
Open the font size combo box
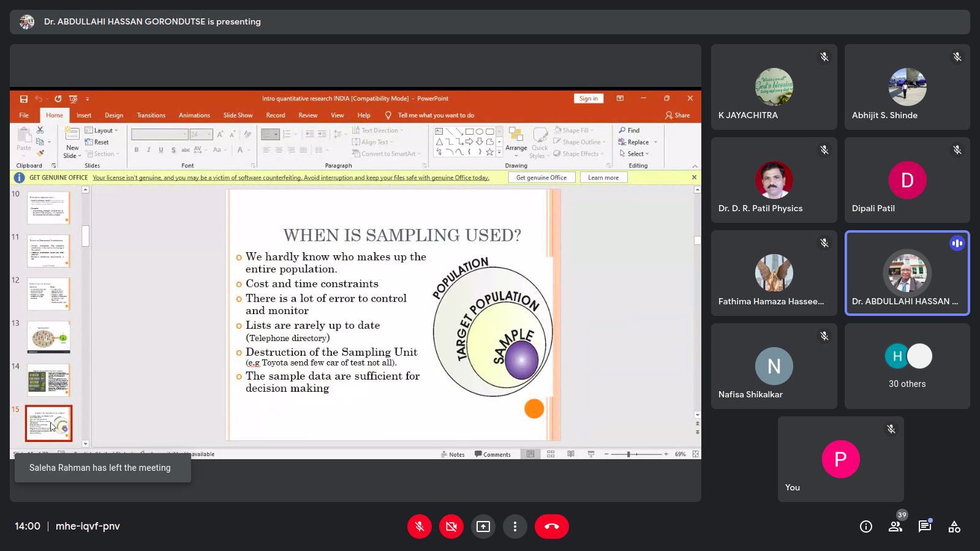pos(202,134)
